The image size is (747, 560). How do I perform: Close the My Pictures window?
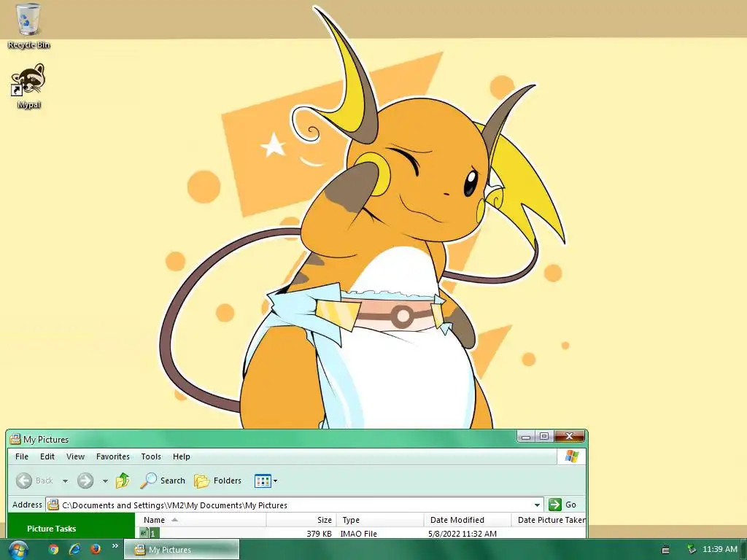pyautogui.click(x=569, y=436)
